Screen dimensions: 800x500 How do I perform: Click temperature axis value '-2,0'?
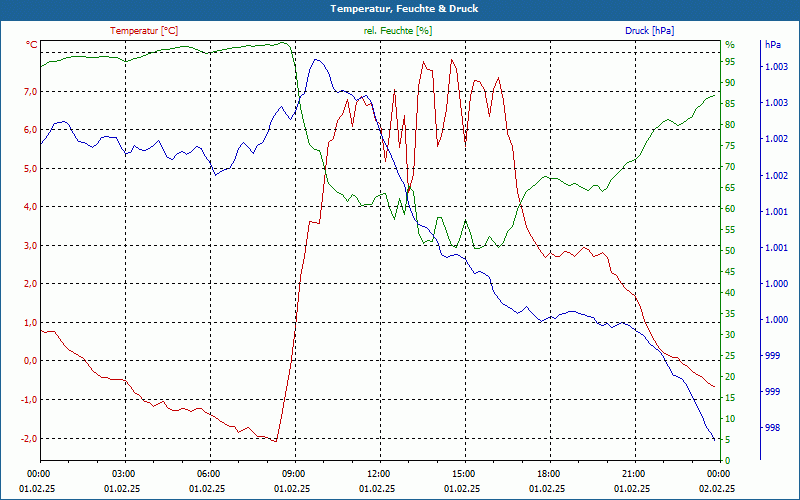point(28,439)
